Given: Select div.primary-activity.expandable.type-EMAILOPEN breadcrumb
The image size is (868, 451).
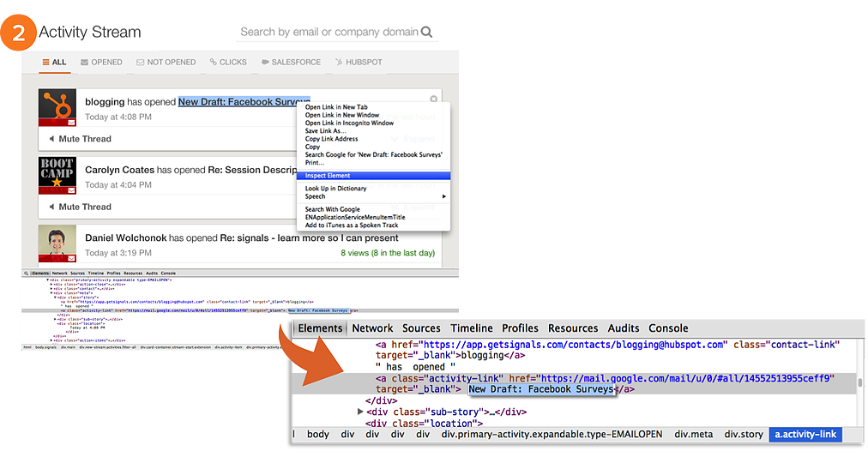Looking at the screenshot, I should click(552, 435).
